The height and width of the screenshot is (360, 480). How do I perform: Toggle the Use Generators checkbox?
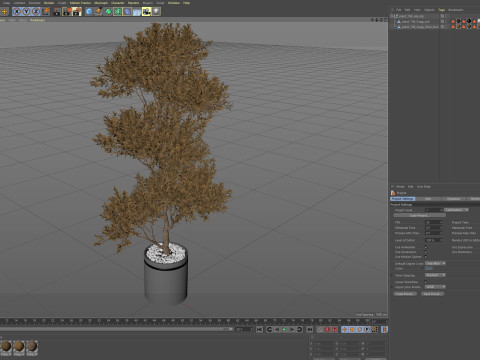[426, 252]
